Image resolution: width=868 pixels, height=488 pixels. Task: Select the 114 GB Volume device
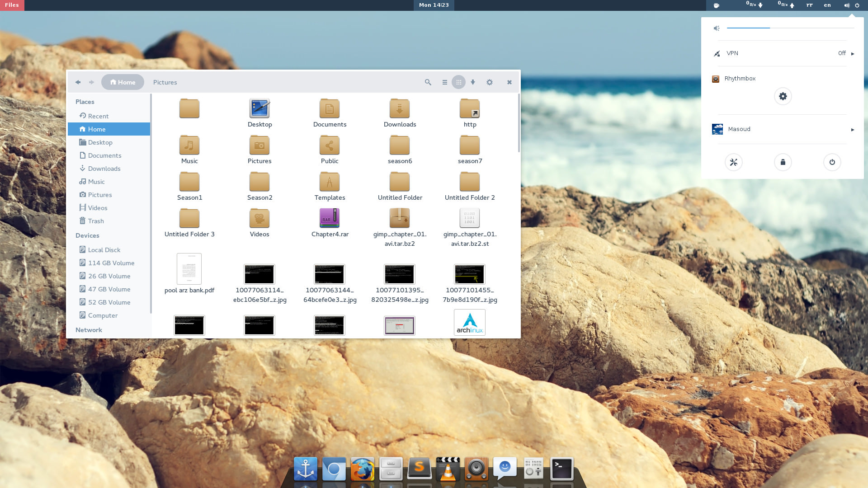coord(109,263)
